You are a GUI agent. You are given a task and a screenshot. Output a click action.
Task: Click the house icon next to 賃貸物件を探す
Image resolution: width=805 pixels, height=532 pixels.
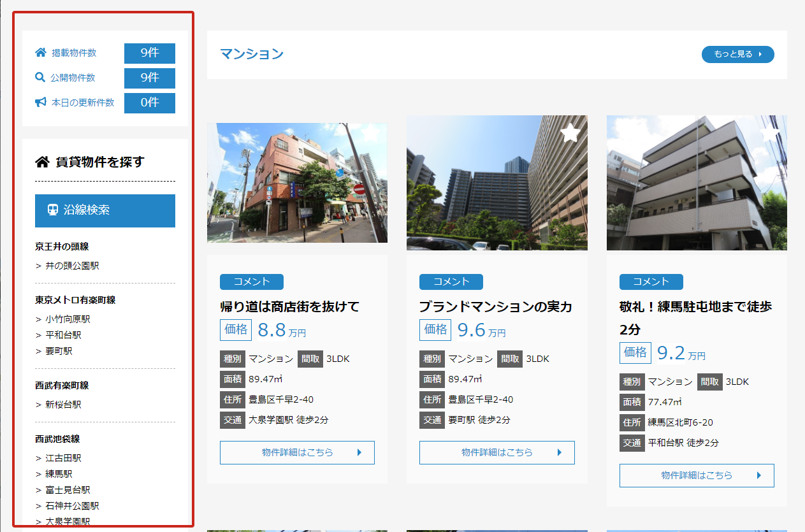pos(42,162)
